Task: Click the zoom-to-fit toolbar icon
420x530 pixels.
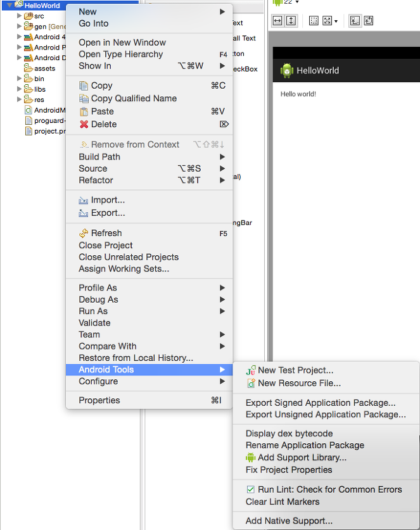Action: (327, 21)
